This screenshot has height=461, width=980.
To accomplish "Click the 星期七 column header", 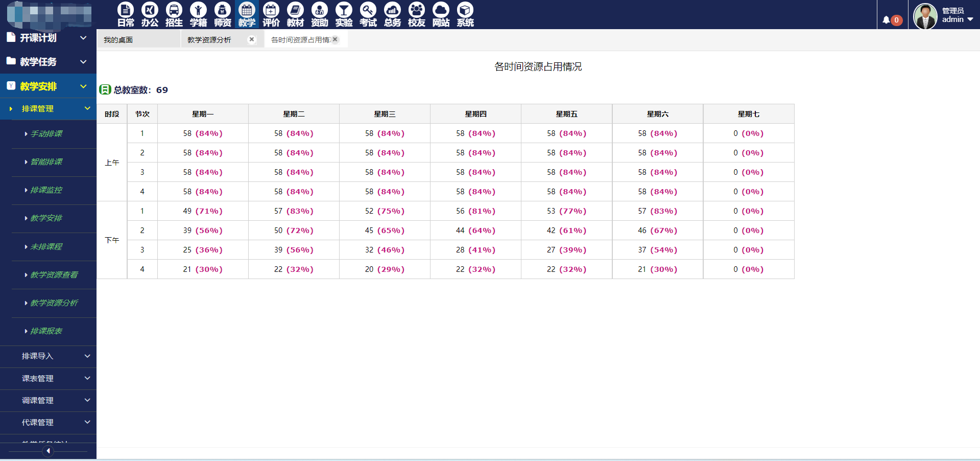I will coord(749,114).
